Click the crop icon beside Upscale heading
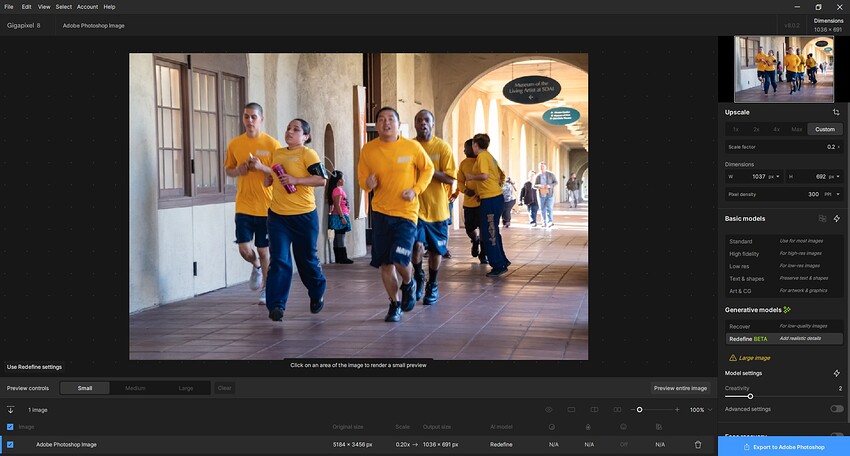The height and width of the screenshot is (456, 850). pos(836,113)
